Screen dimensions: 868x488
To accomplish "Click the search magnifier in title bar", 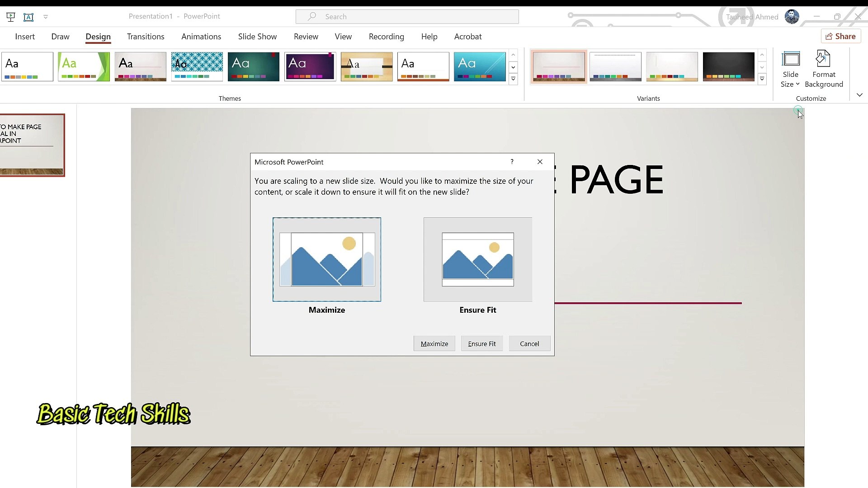I will 311,17.
